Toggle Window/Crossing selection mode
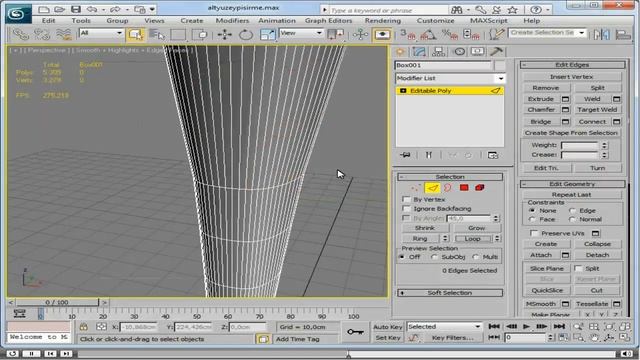Viewport: 640px width, 360px height. [x=200, y=35]
